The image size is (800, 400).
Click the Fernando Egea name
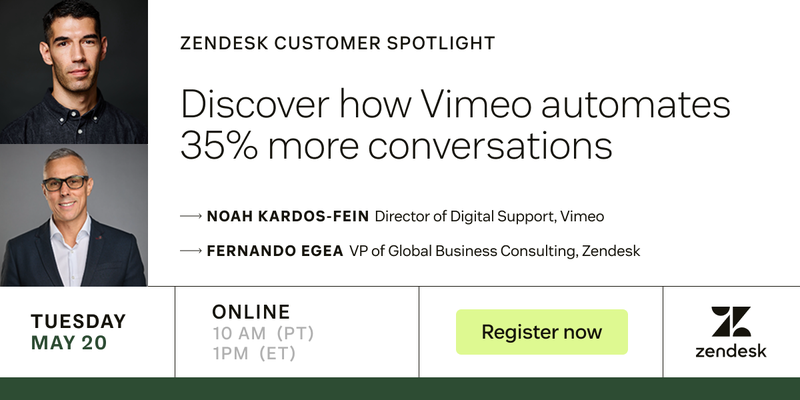pos(275,251)
